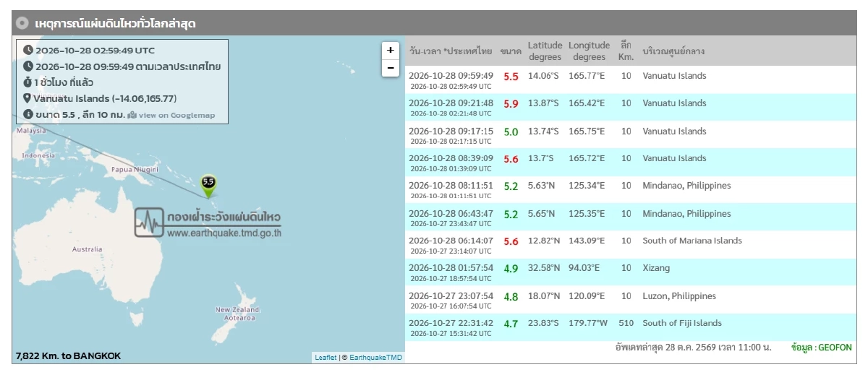Click latitude 32.58°N cell

coord(544,268)
